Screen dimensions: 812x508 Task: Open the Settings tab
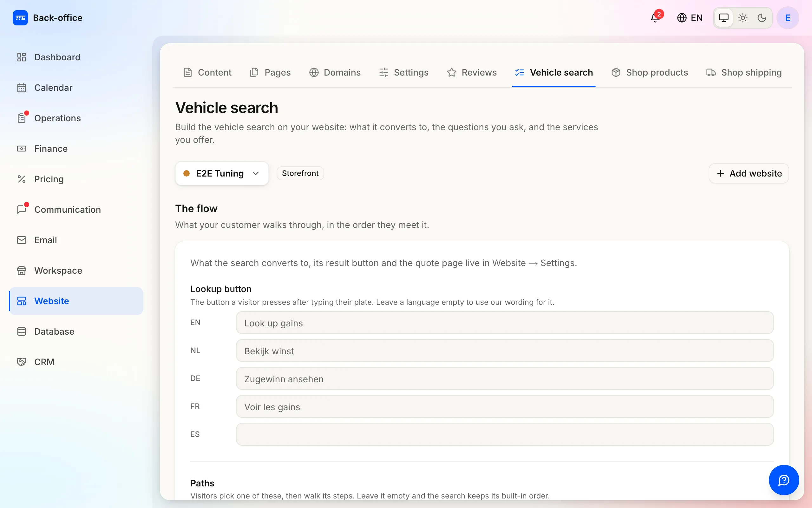click(x=404, y=72)
